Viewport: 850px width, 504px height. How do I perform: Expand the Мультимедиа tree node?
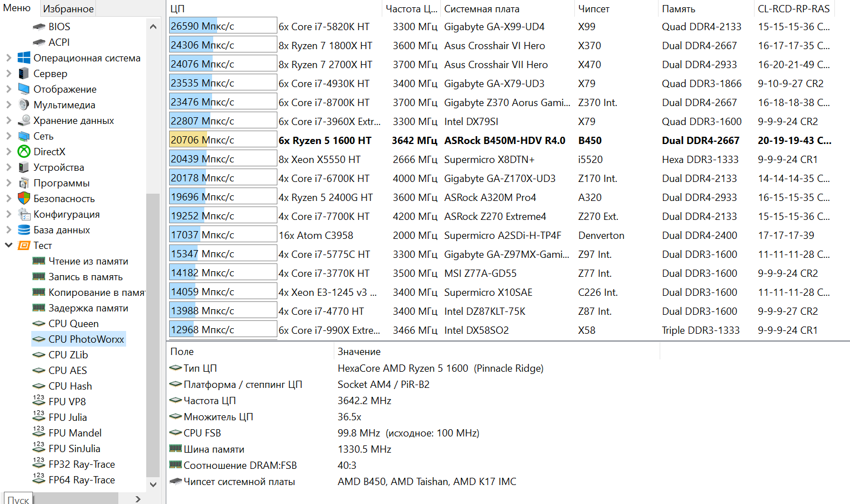tap(8, 105)
